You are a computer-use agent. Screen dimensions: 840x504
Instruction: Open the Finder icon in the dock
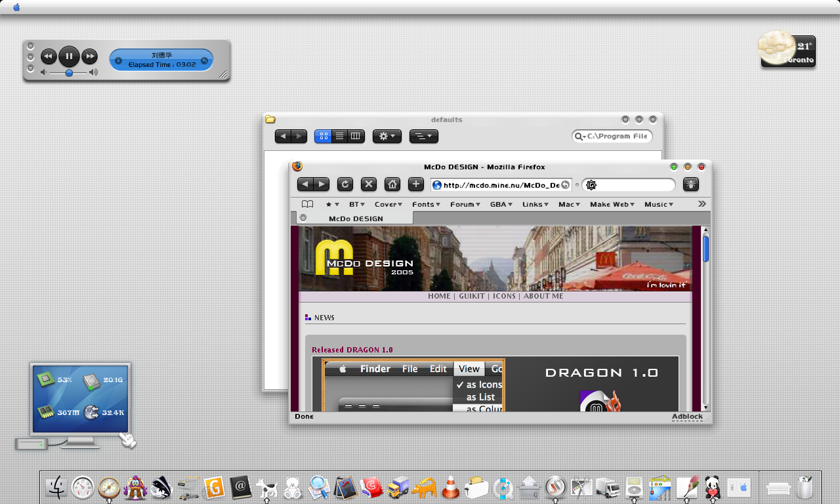(x=57, y=488)
